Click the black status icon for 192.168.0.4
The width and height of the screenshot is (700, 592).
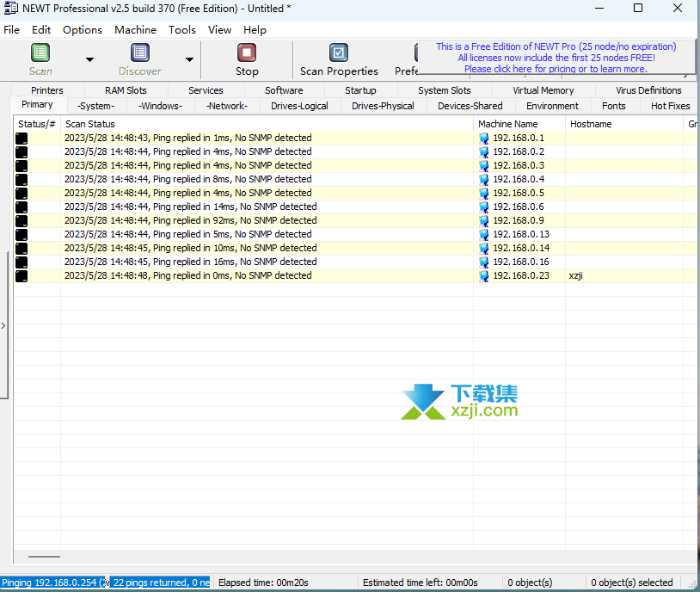pyautogui.click(x=21, y=180)
